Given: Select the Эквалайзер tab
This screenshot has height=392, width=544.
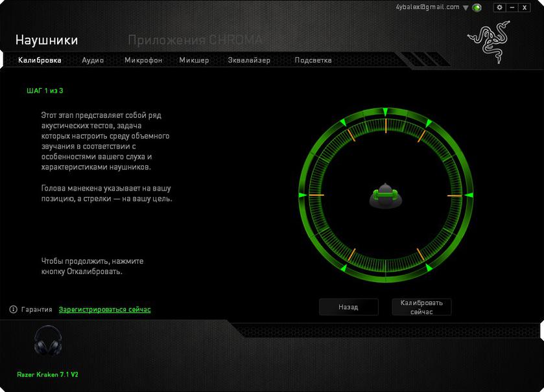Looking at the screenshot, I should click(249, 60).
